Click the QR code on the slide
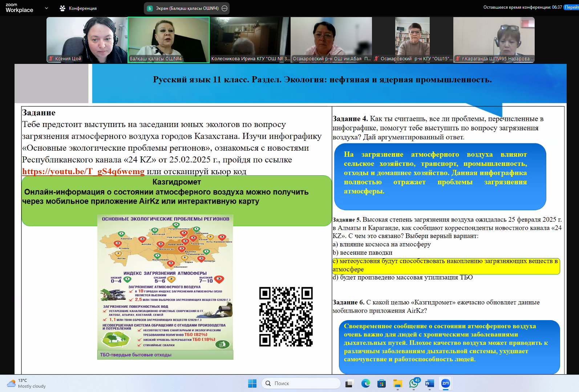Image resolution: width=579 pixels, height=392 pixels. pyautogui.click(x=286, y=317)
